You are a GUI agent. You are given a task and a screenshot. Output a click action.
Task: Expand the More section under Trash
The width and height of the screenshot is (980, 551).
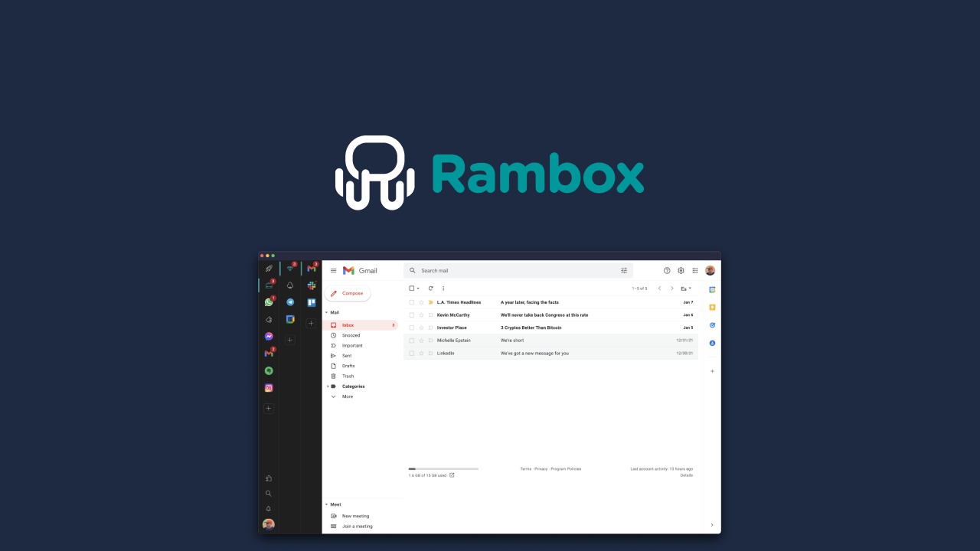tap(333, 396)
